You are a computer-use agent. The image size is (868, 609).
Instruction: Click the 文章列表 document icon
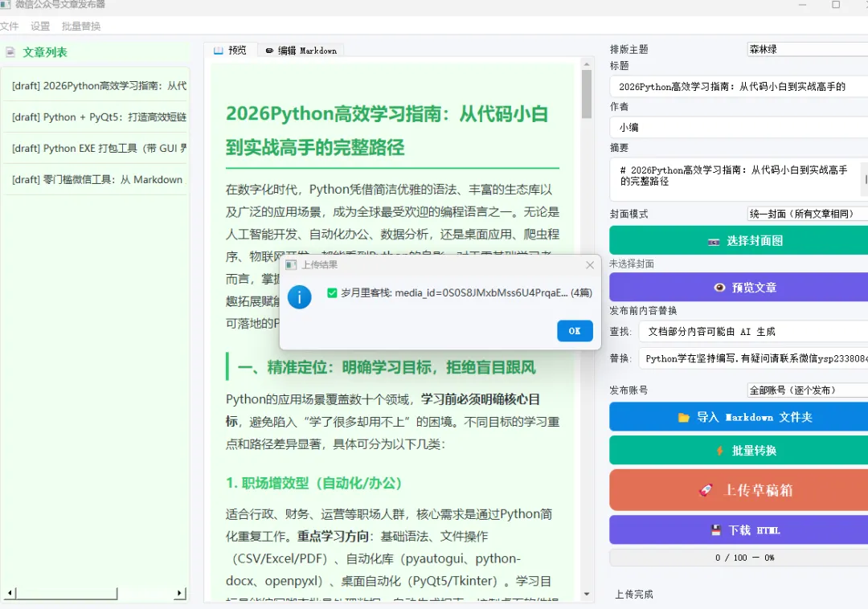pos(10,52)
